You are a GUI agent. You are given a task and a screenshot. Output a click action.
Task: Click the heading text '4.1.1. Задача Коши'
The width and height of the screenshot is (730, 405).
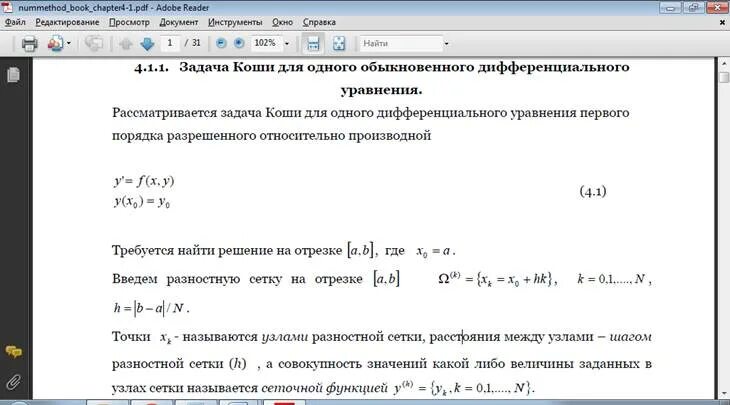[204, 67]
